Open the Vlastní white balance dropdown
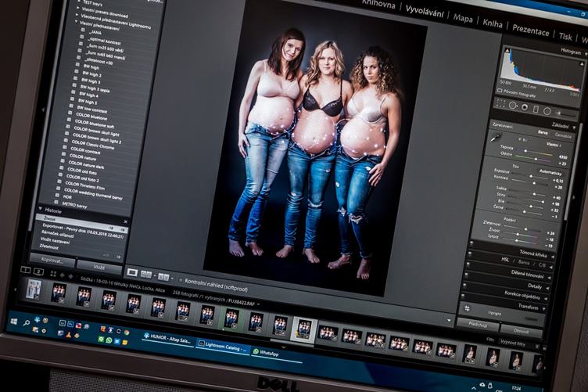The width and height of the screenshot is (588, 392). point(554,145)
